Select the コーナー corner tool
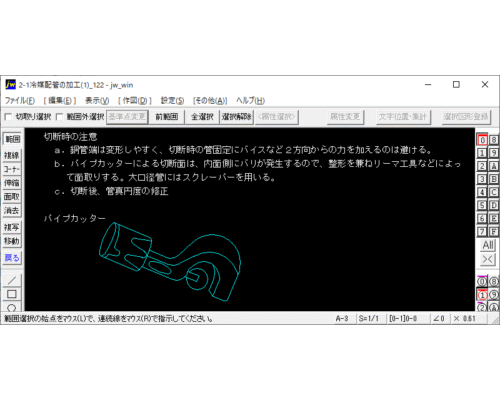The image size is (500, 400). [12, 169]
